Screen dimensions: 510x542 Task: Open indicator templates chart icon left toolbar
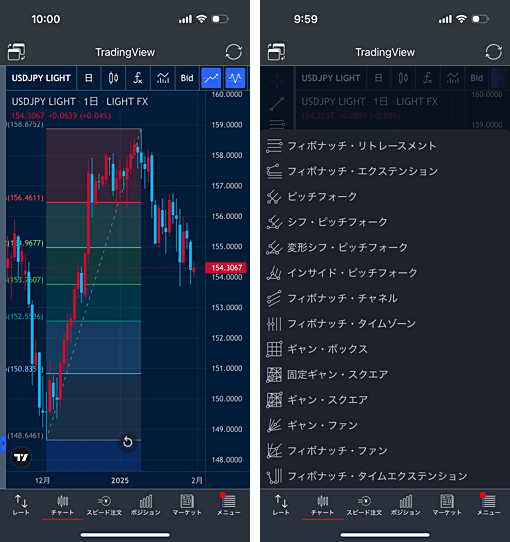(163, 78)
